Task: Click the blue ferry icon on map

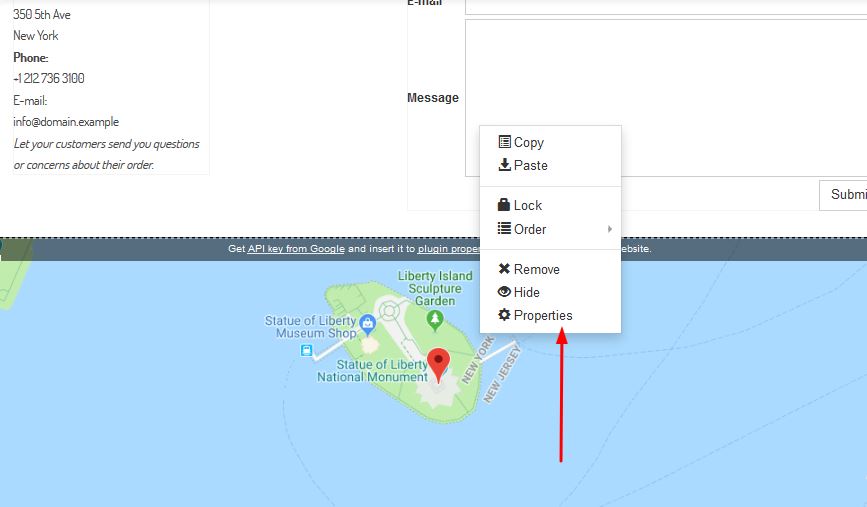Action: 306,350
